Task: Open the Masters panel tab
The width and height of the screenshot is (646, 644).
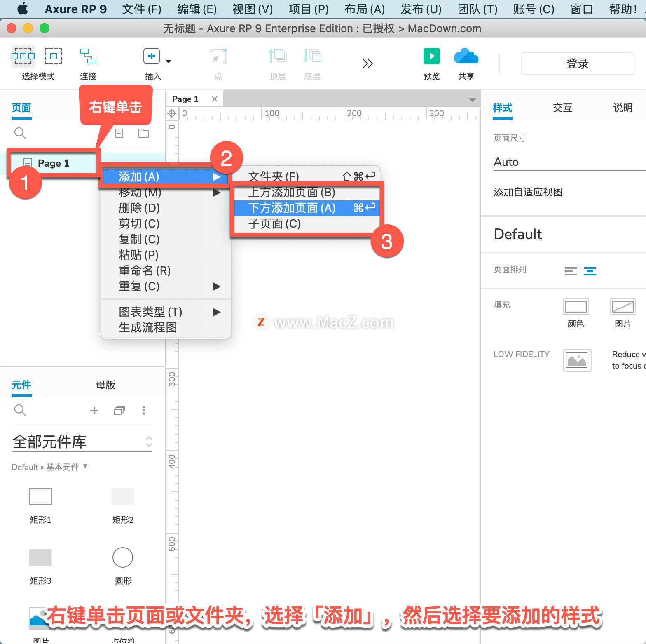Action: (105, 385)
